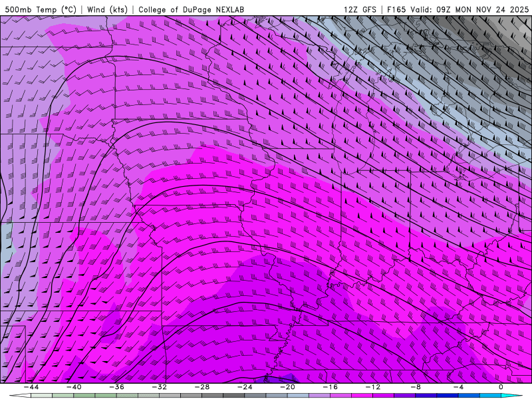The height and width of the screenshot is (399, 532).
Task: Click the -36 color bar label
Action: pos(116,387)
